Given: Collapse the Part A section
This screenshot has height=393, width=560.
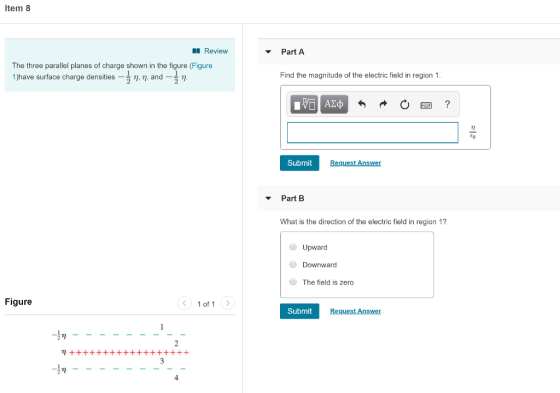Looking at the screenshot, I should 268,52.
